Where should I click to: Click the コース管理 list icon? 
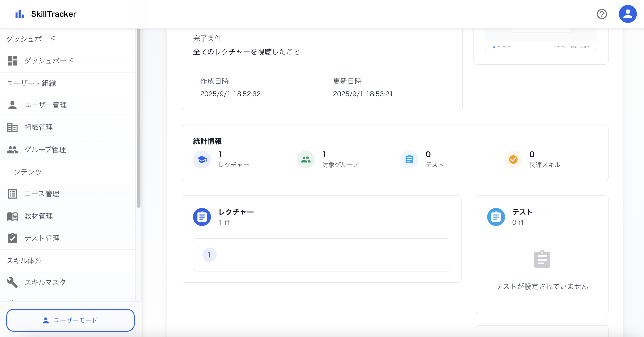(x=13, y=194)
